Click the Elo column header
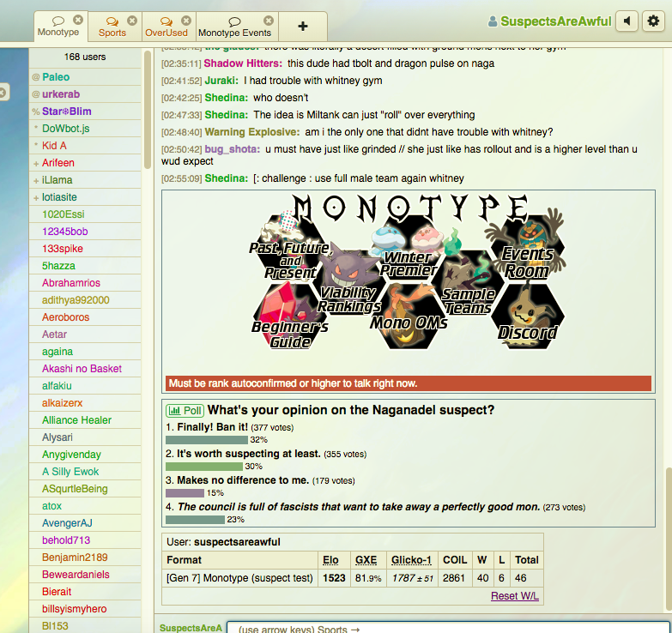672x633 pixels. point(330,560)
